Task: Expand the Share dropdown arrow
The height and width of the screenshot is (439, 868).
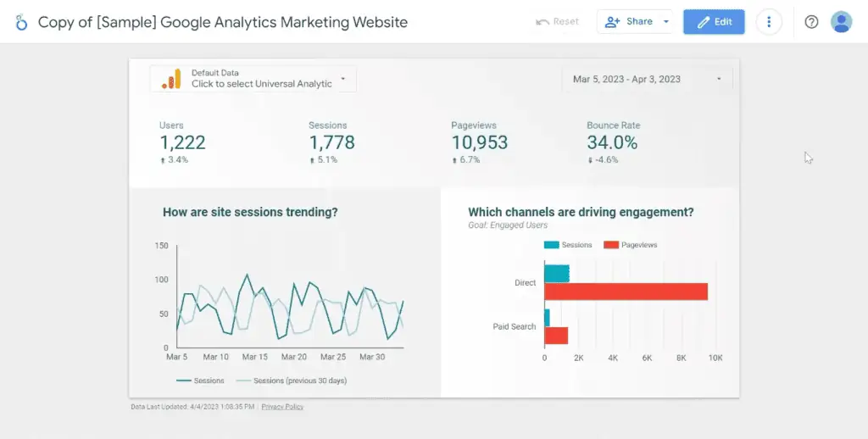Action: [666, 22]
